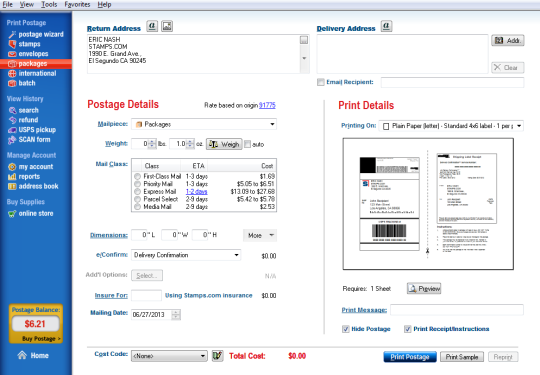Toggle auto weigh checkbox
Image resolution: width=540 pixels, height=375 pixels.
[247, 144]
